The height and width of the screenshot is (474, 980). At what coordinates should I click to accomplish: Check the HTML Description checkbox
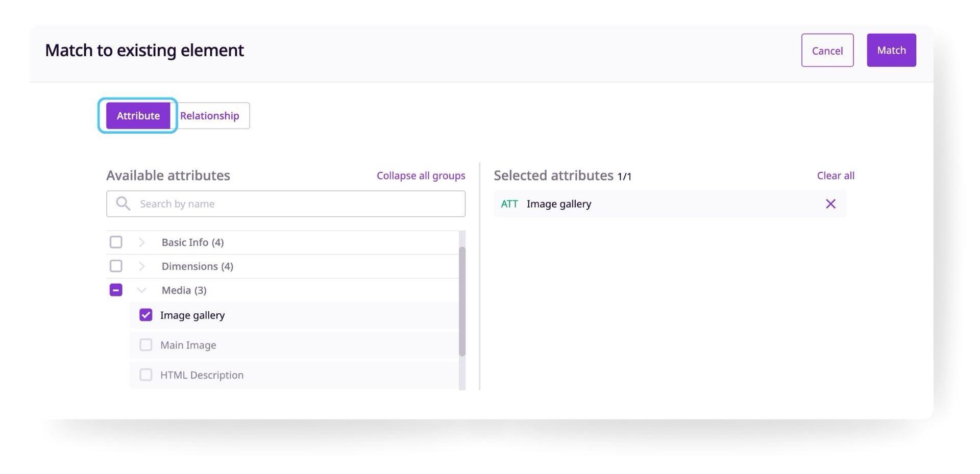click(146, 375)
